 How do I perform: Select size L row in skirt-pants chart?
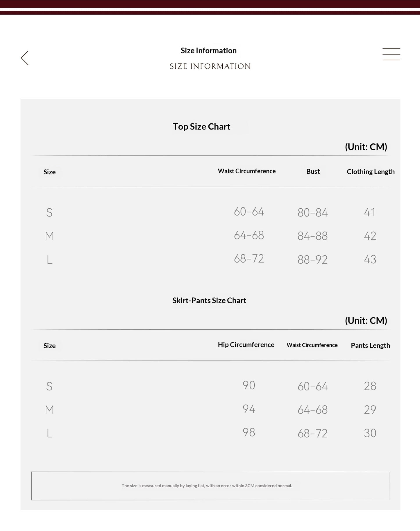210,433
